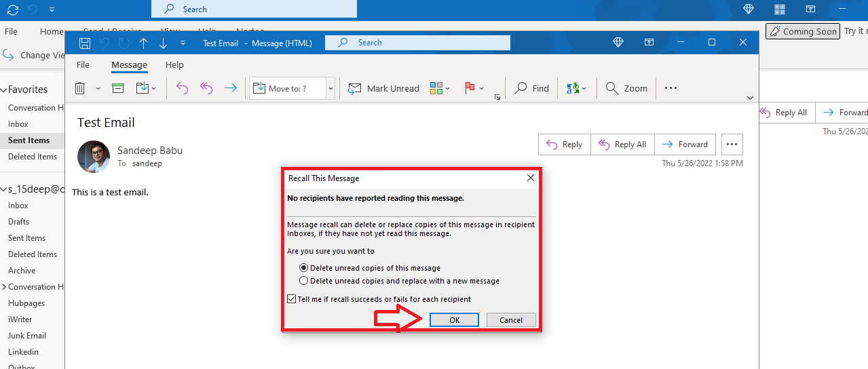The image size is (868, 369).
Task: Open the Customize Quick Access Toolbar dropdown in message window
Action: 183,43
